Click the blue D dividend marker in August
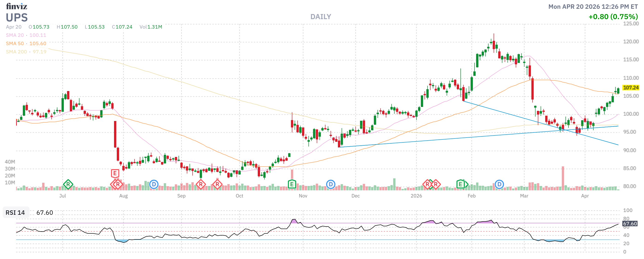The height and width of the screenshot is (259, 644). pyautogui.click(x=154, y=185)
